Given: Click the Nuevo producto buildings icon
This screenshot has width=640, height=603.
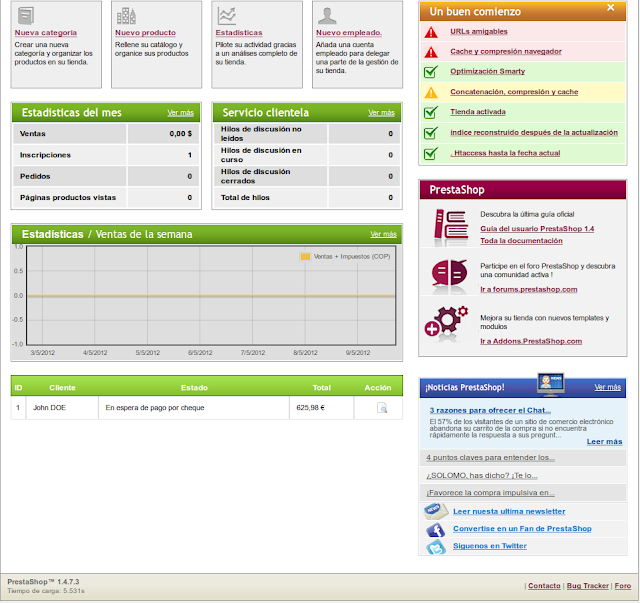Looking at the screenshot, I should click(x=126, y=16).
